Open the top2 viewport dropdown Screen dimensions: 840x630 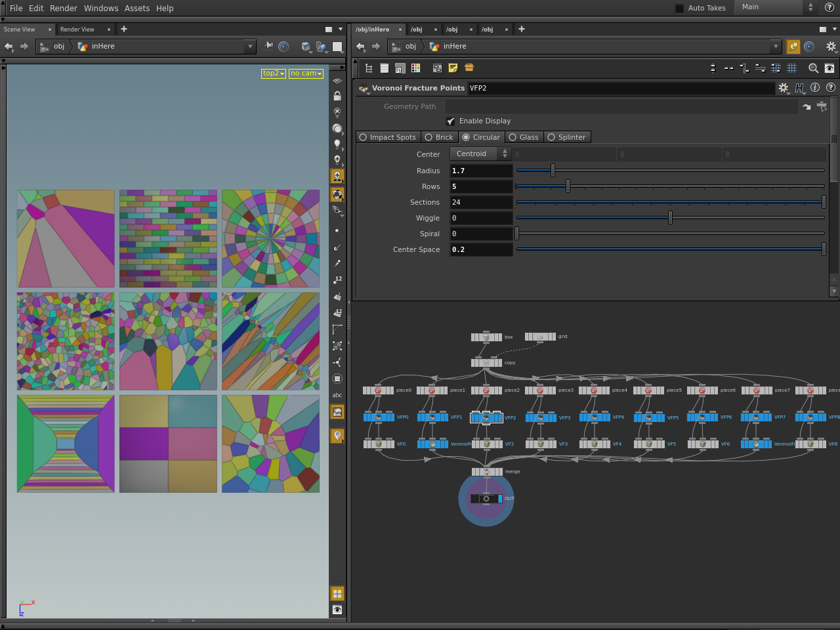(x=274, y=73)
